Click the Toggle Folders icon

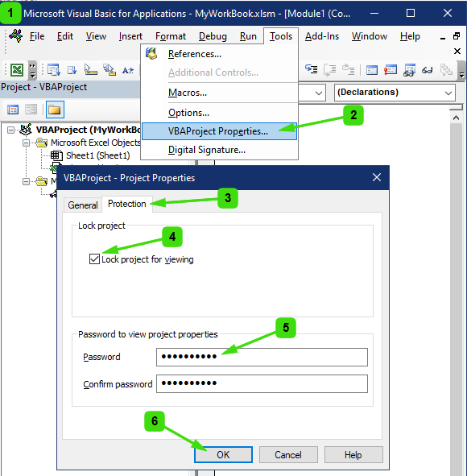point(55,110)
